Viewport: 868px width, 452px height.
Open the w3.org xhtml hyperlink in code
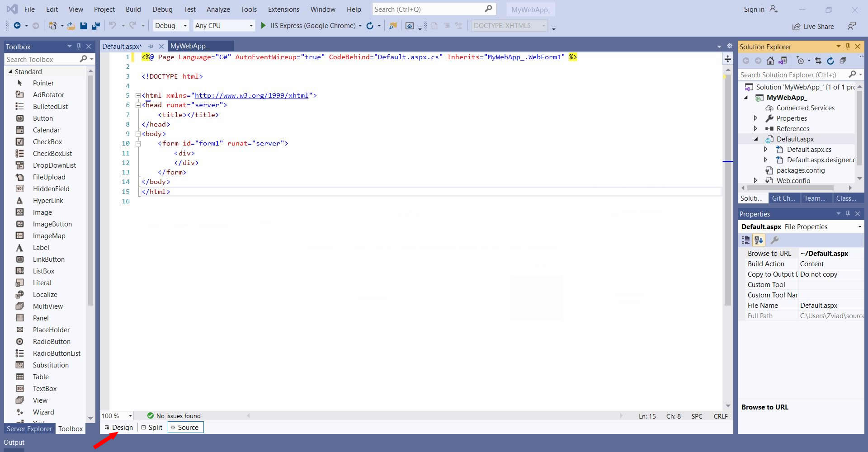(251, 95)
